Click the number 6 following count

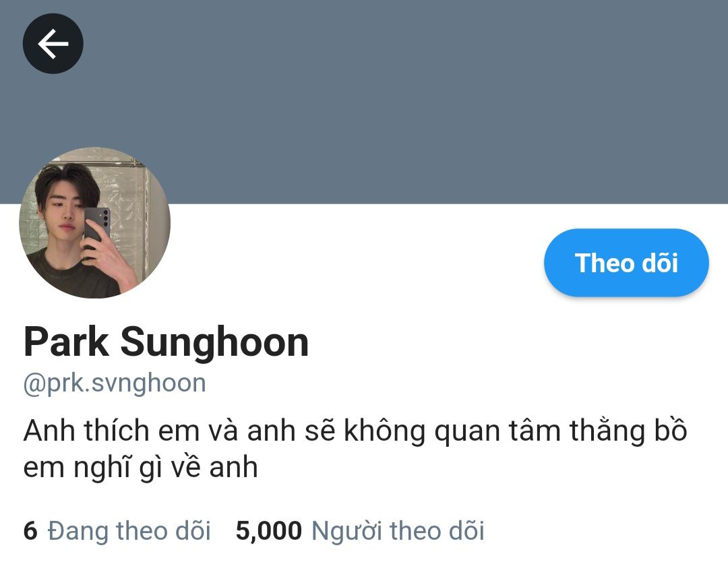pos(30,531)
